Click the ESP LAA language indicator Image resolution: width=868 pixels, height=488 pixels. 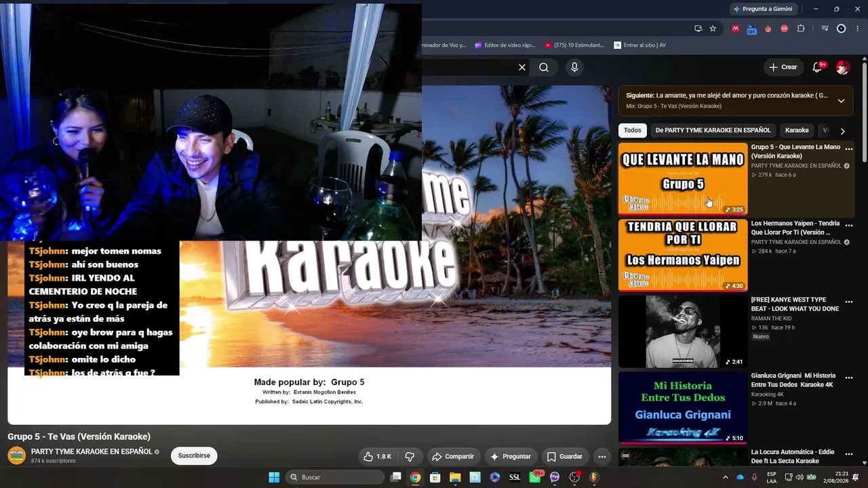pos(772,477)
